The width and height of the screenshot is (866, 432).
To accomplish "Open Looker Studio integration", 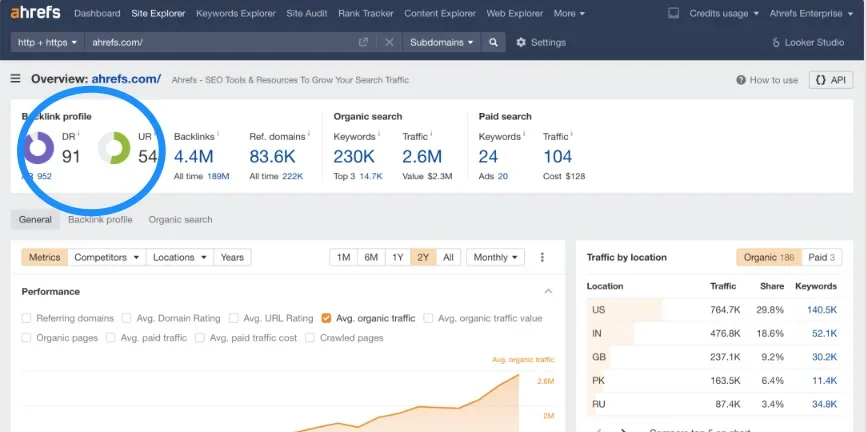I will (x=807, y=42).
